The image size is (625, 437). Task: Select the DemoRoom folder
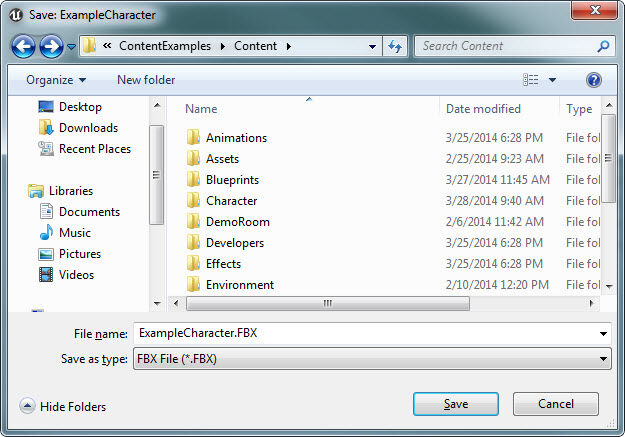(x=238, y=222)
